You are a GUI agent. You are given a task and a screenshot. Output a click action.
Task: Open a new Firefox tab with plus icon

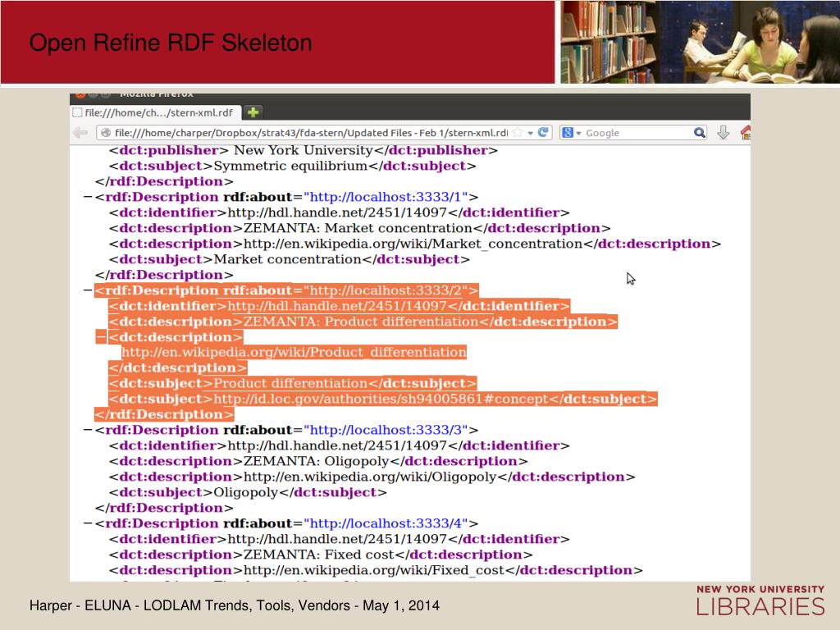(x=253, y=112)
